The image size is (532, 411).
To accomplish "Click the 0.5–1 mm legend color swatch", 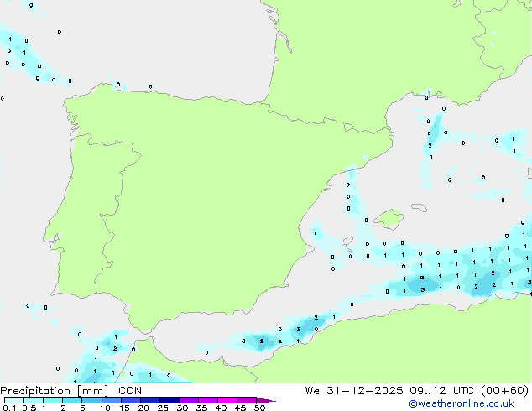I will [x=34, y=400].
